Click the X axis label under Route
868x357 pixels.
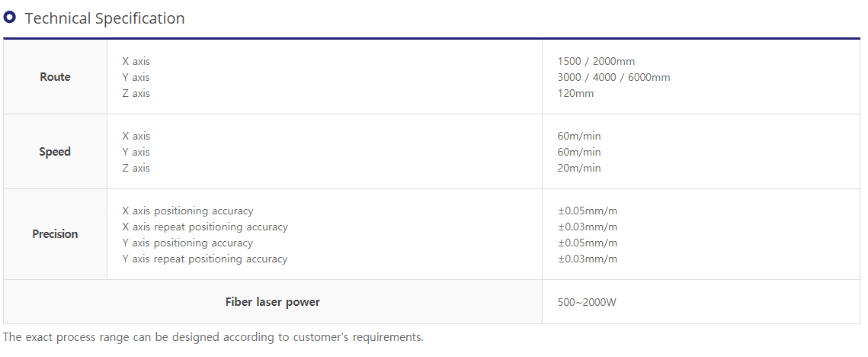point(136,62)
